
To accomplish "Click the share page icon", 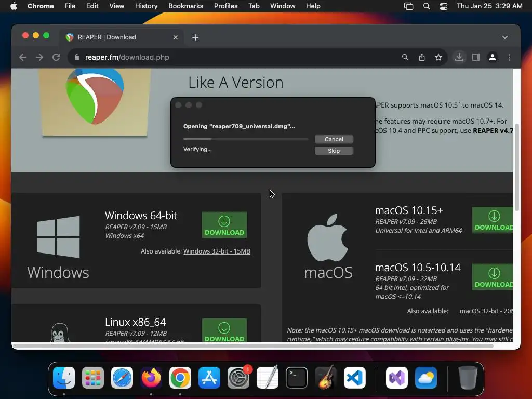I will tap(422, 57).
